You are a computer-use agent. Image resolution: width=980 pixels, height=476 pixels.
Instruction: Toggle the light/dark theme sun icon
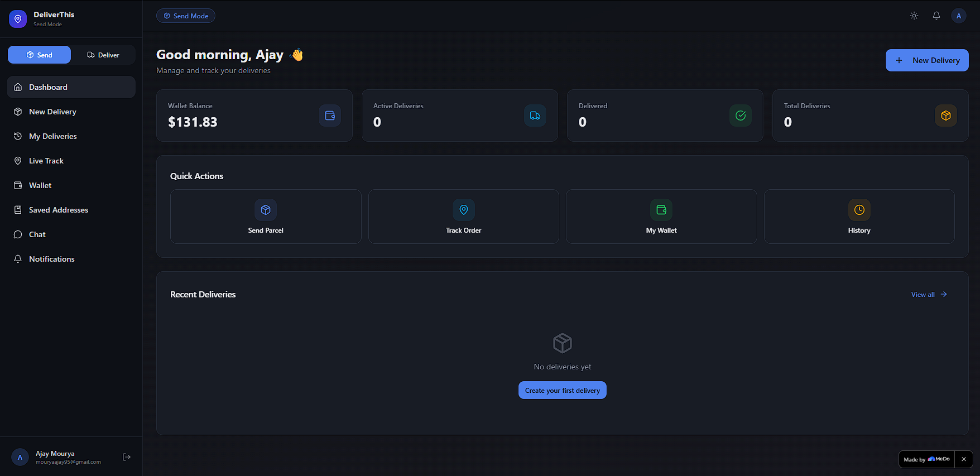(914, 16)
